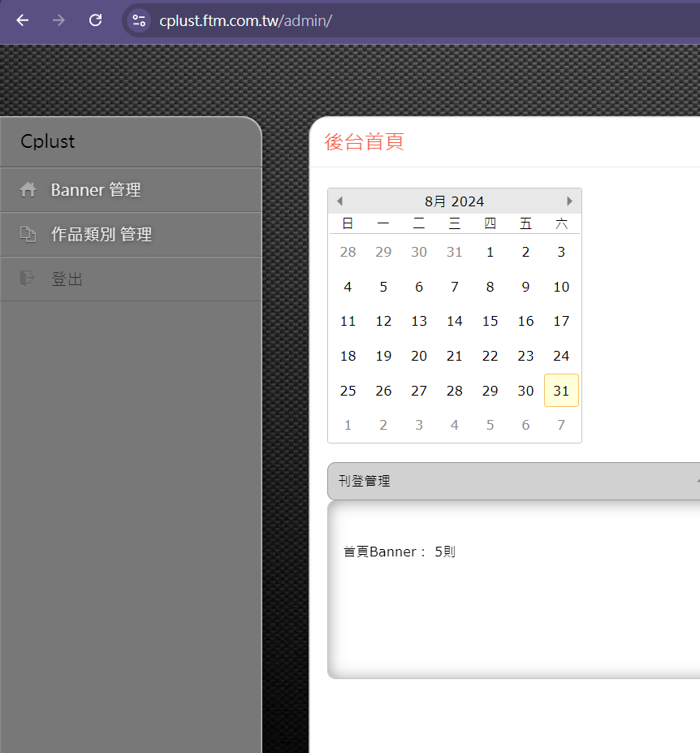Select August 6 in the calendar
Screen dimensions: 700x753
coord(419,287)
